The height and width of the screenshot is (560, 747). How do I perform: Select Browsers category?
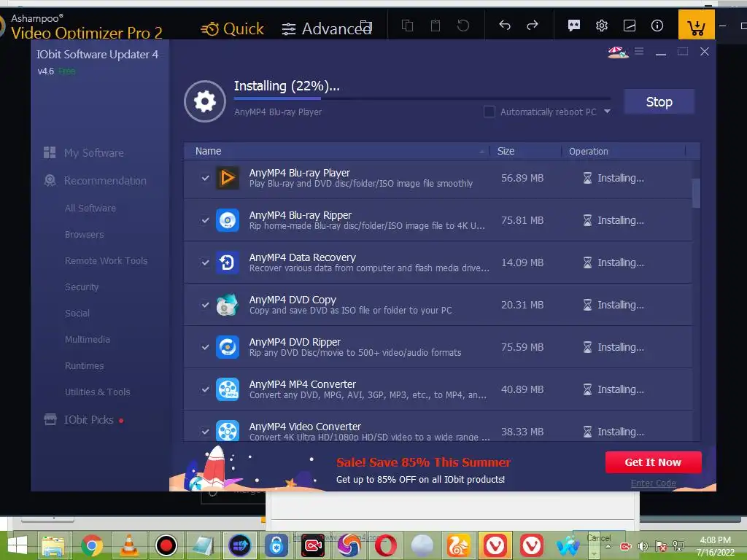(x=85, y=234)
